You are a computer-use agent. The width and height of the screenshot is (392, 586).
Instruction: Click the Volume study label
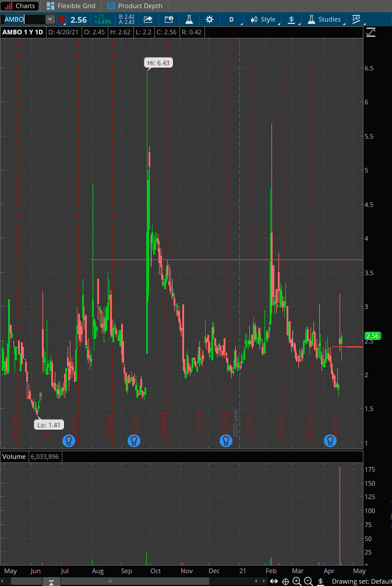coord(14,457)
